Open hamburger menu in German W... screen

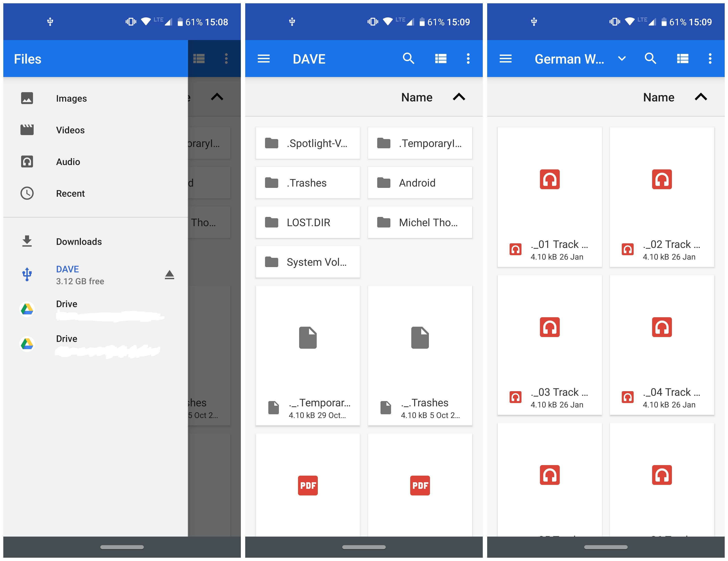coord(505,59)
